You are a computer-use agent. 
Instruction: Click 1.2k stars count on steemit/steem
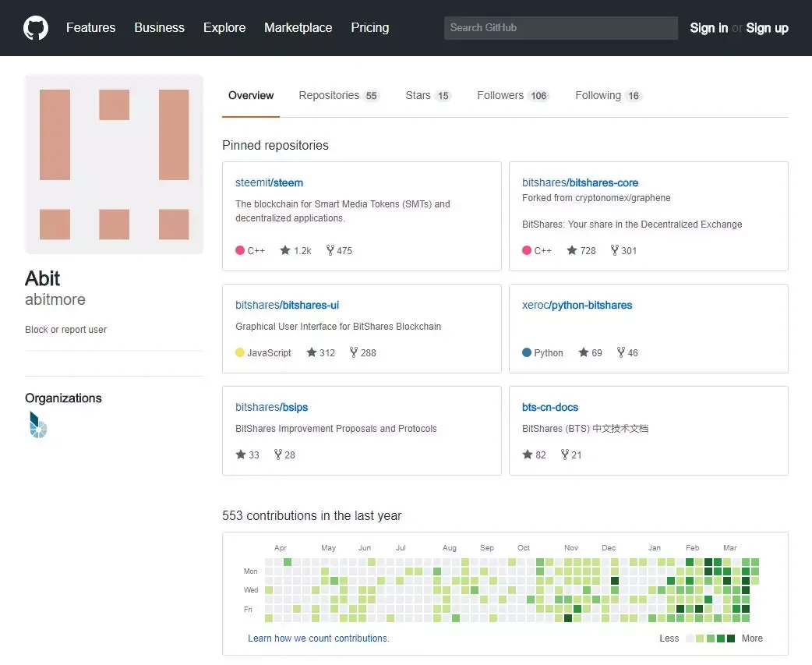[x=302, y=251]
